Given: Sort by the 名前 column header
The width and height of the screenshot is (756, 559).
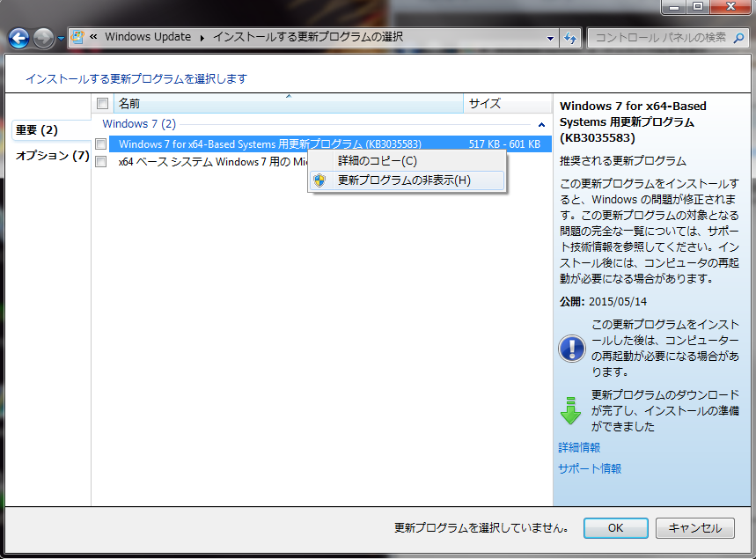Looking at the screenshot, I should click(x=289, y=103).
